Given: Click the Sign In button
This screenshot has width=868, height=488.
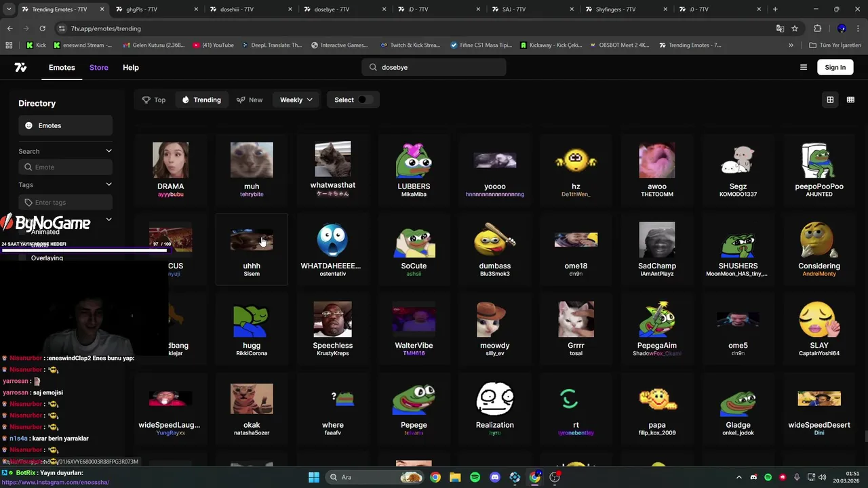Looking at the screenshot, I should (x=835, y=67).
